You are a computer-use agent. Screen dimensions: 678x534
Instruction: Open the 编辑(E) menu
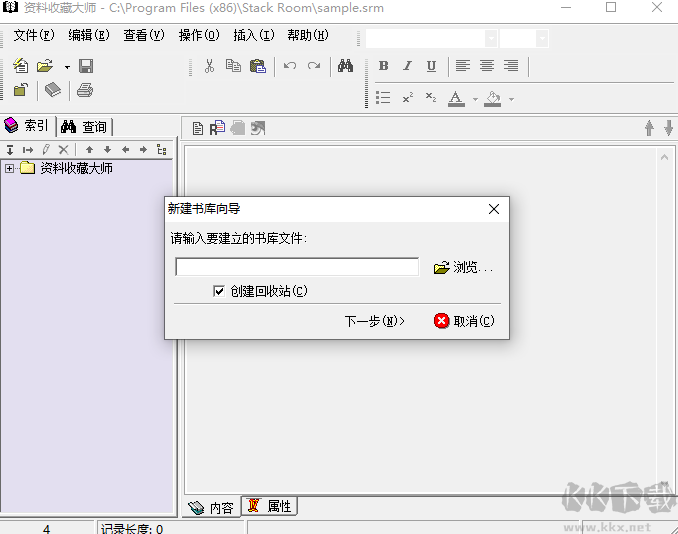(x=89, y=35)
